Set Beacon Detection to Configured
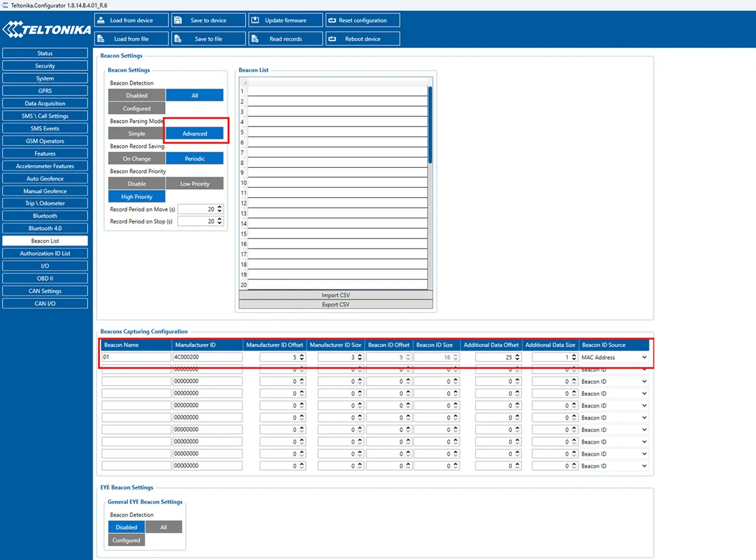 point(137,108)
